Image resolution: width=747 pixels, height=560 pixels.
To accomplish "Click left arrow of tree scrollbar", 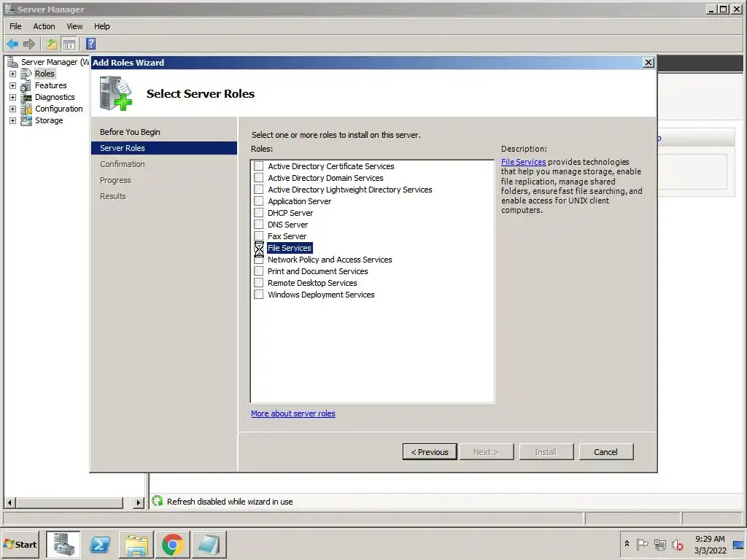I will pos(9,502).
